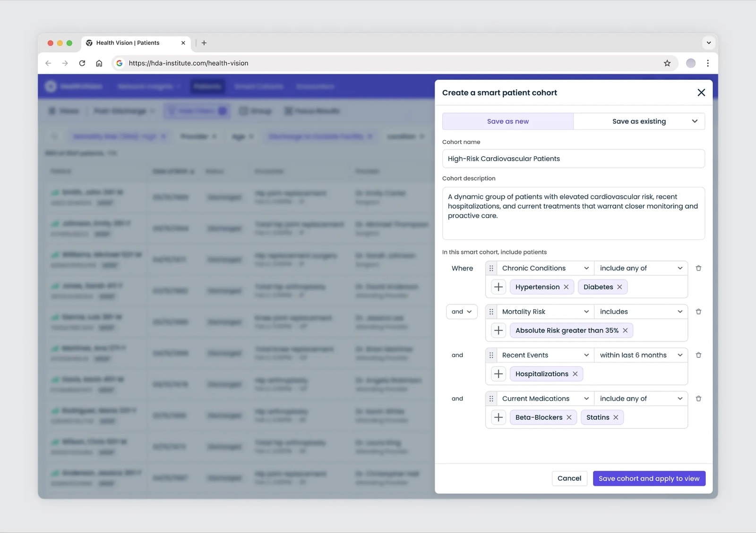Reload the current page
The image size is (756, 533).
pos(82,63)
